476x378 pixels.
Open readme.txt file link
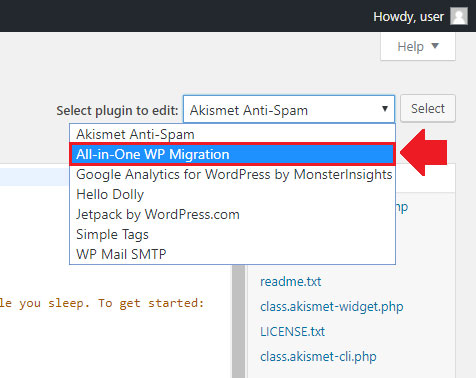pos(291,282)
